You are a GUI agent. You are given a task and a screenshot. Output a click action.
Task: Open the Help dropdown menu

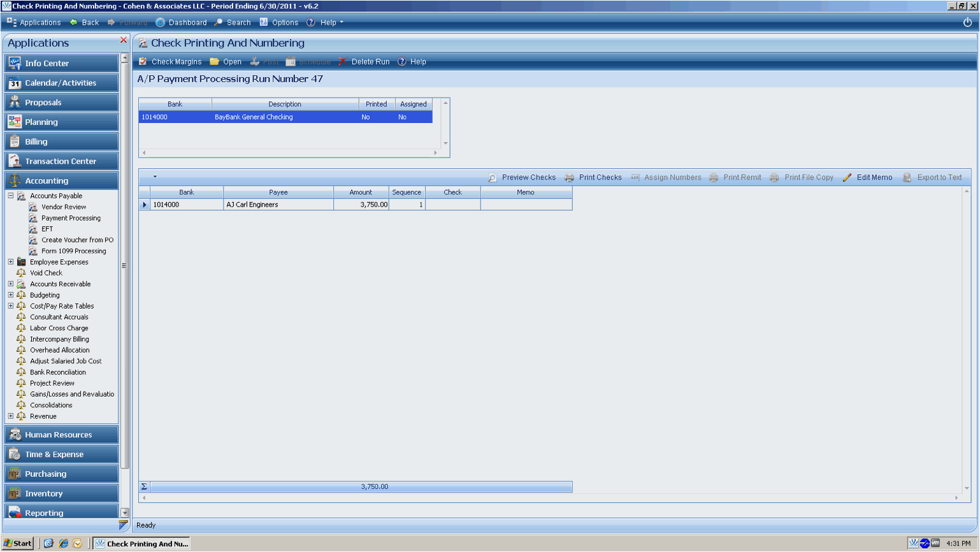pos(326,22)
